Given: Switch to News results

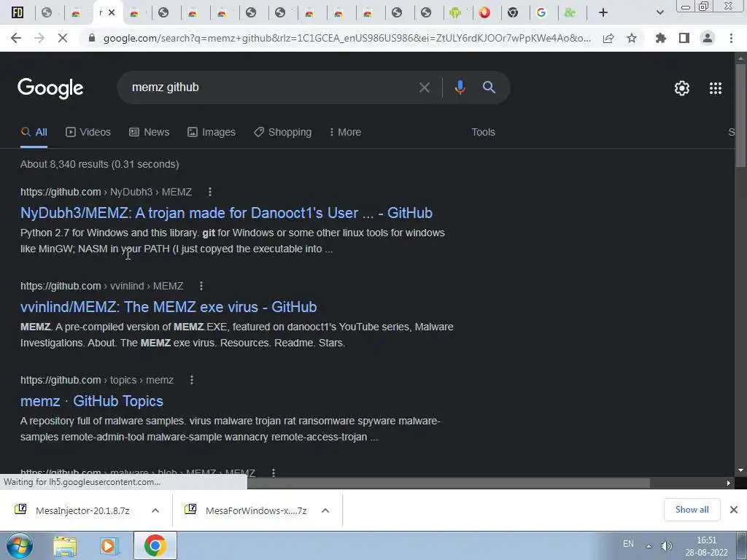Looking at the screenshot, I should coord(149,133).
